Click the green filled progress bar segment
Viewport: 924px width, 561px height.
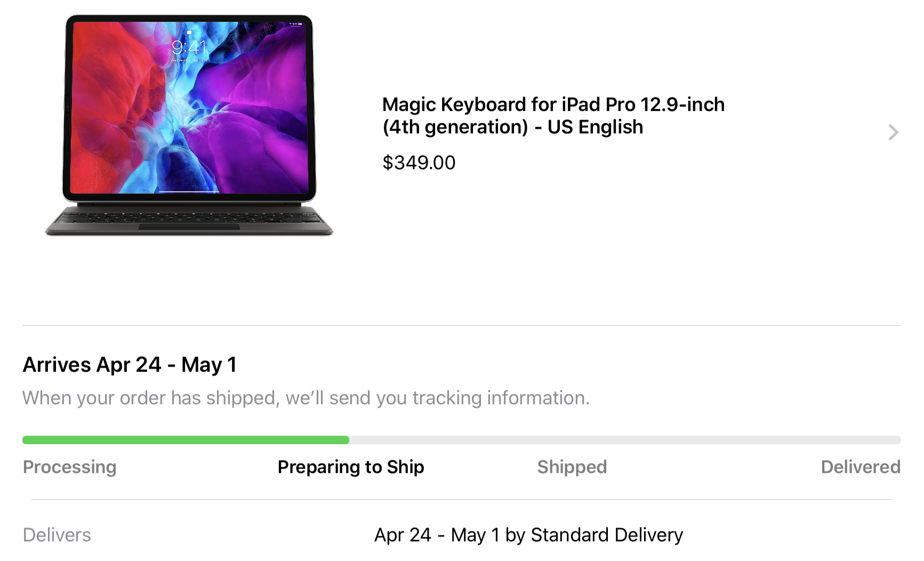186,440
